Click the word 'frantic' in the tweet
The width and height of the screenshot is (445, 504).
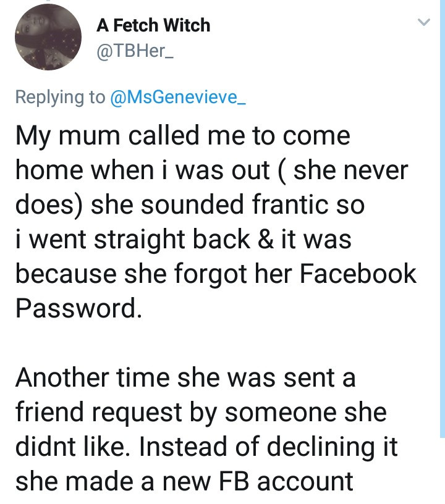point(290,205)
